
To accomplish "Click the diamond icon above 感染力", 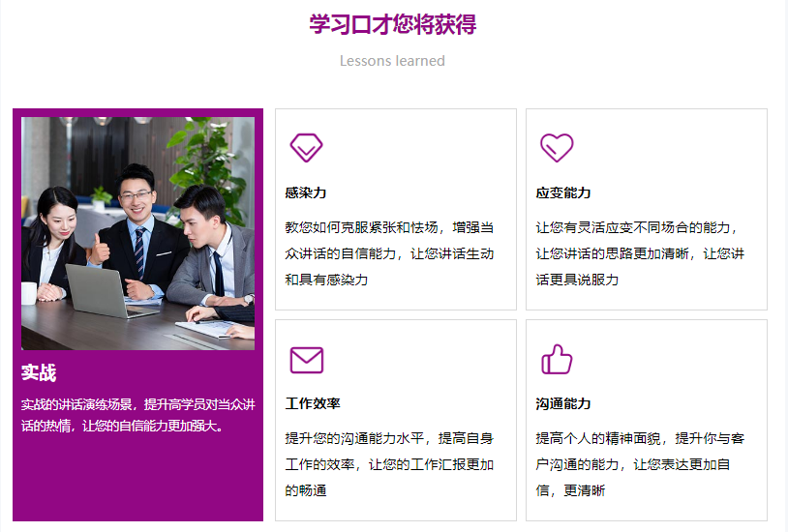I will pyautogui.click(x=306, y=148).
